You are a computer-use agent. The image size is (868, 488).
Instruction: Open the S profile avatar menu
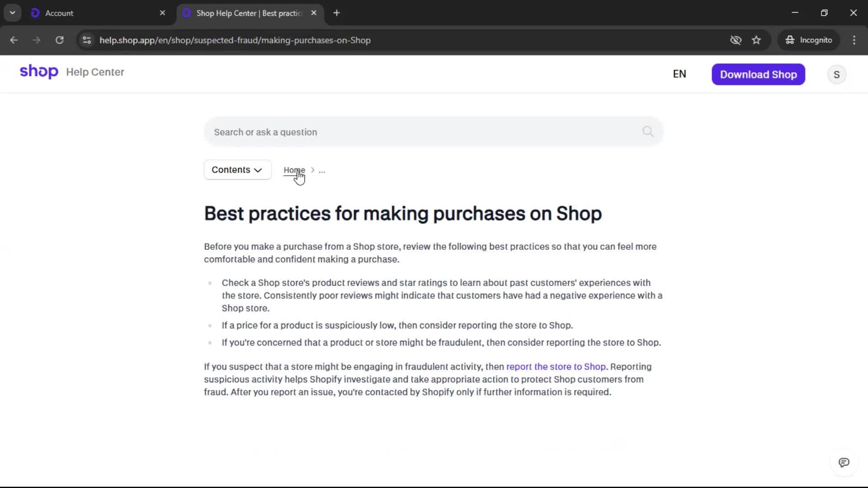836,75
